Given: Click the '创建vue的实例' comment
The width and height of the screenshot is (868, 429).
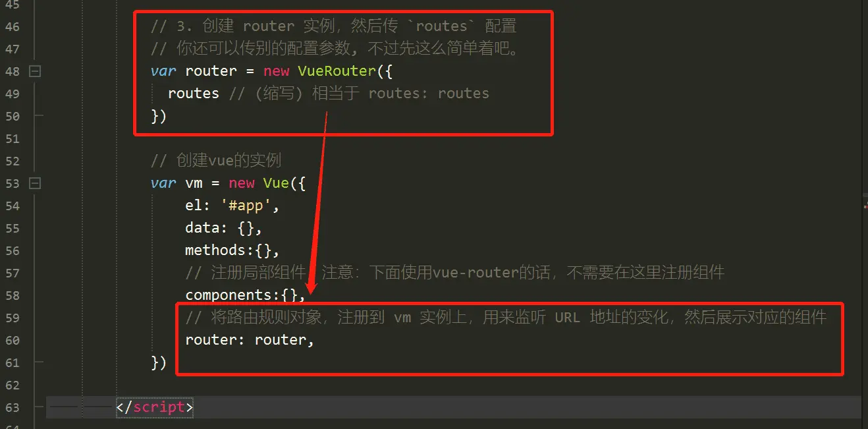Looking at the screenshot, I should coord(229,161).
